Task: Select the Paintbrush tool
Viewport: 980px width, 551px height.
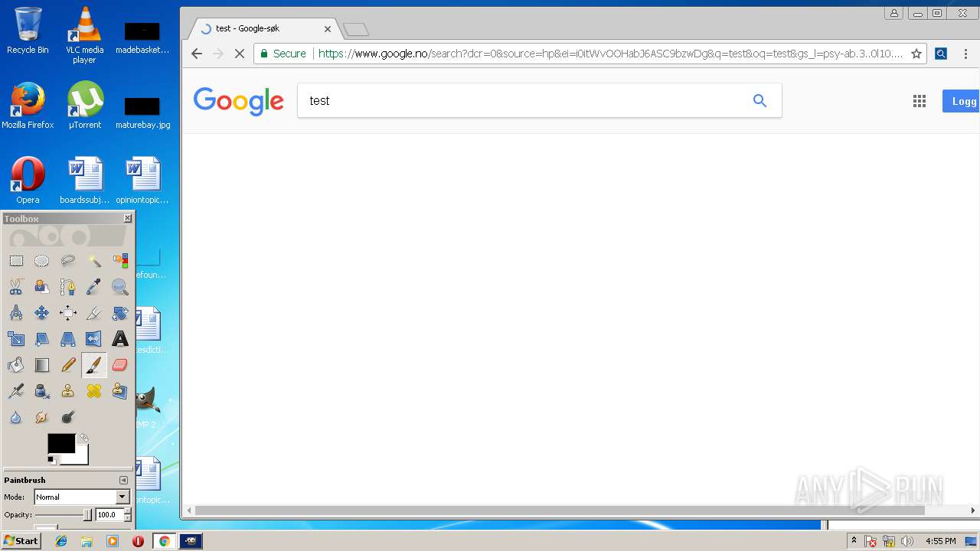Action: pyautogui.click(x=94, y=365)
